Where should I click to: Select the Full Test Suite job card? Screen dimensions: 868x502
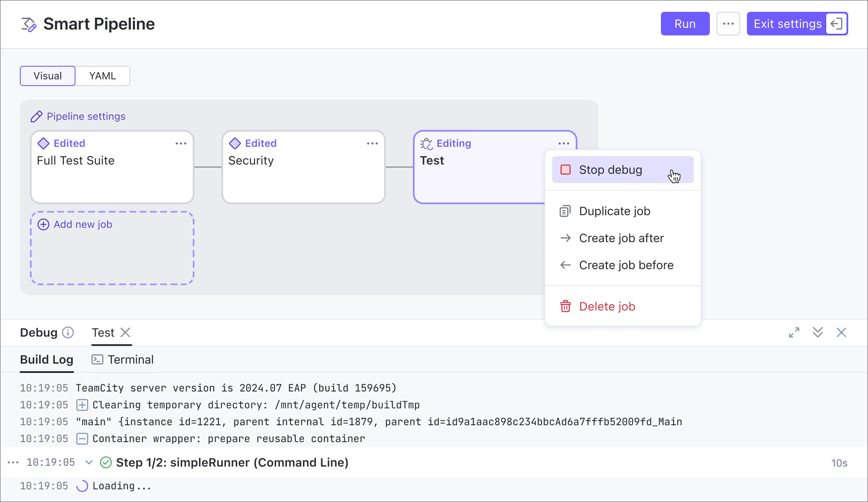point(112,167)
